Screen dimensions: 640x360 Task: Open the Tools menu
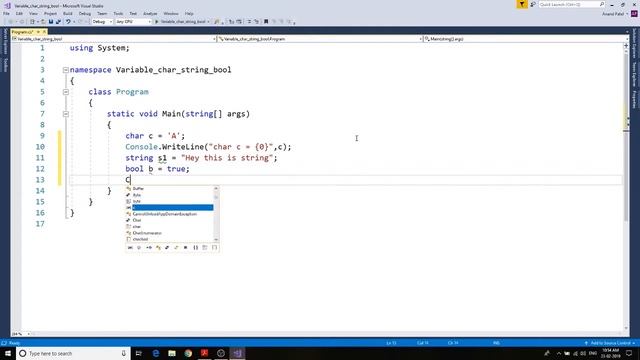click(x=118, y=13)
